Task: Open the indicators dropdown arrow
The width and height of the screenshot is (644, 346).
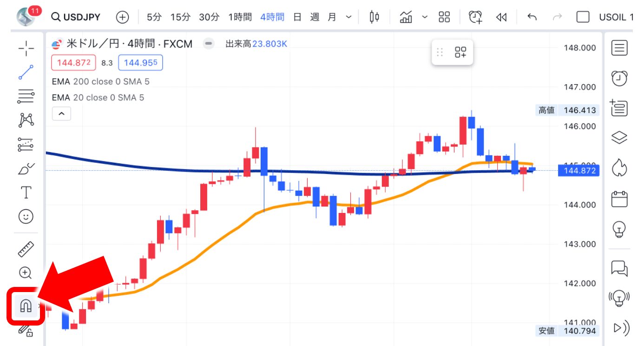Action: 425,17
